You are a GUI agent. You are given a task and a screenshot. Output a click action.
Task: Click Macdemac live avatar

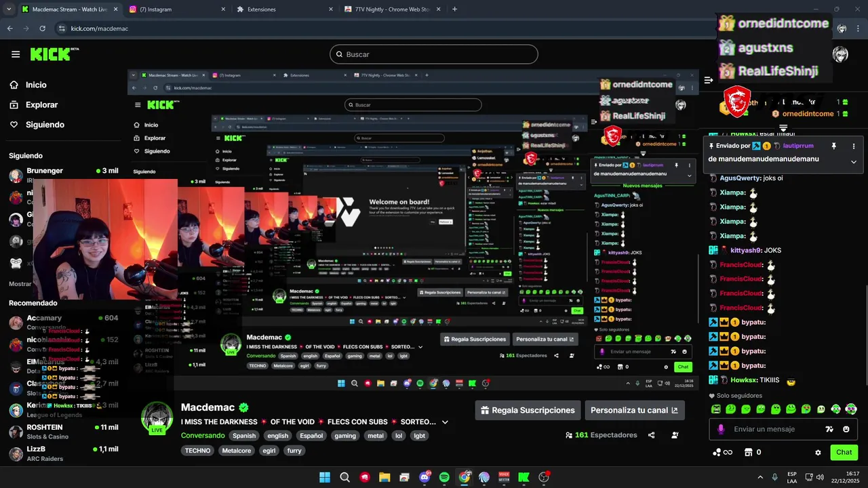157,418
